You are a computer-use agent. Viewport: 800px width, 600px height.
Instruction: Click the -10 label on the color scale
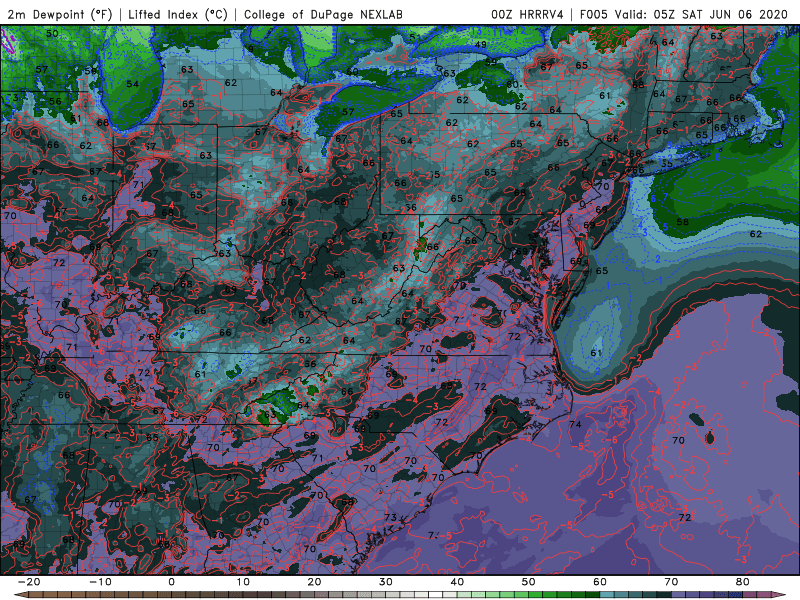100,582
